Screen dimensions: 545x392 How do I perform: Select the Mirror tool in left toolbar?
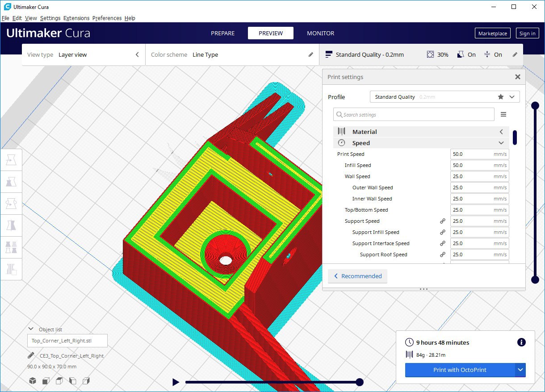[x=12, y=225]
